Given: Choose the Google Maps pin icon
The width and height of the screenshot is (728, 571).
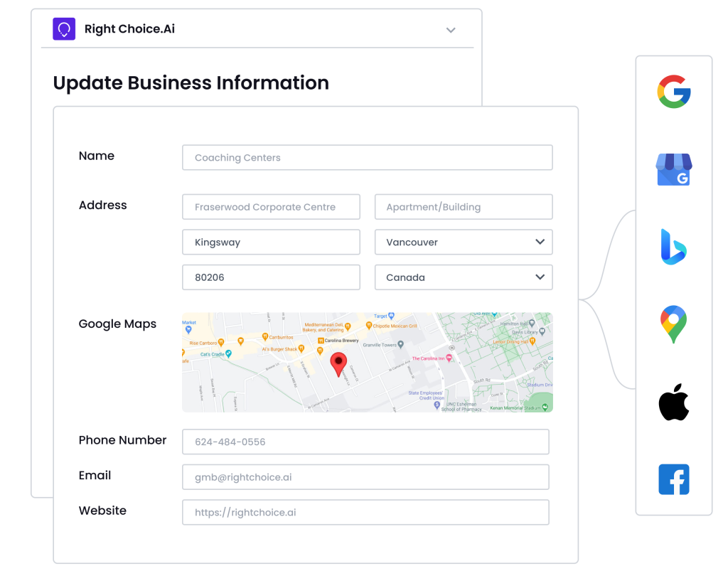Looking at the screenshot, I should pos(674,324).
